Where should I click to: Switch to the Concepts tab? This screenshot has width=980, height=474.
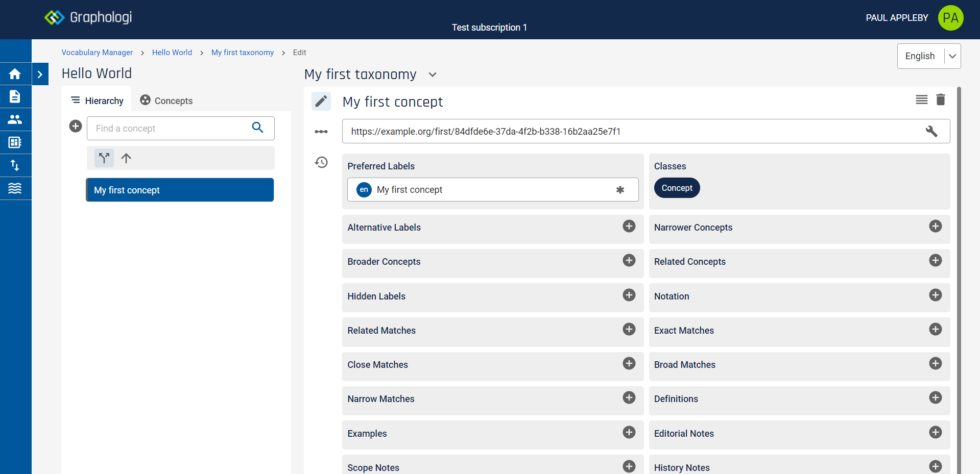pos(166,101)
